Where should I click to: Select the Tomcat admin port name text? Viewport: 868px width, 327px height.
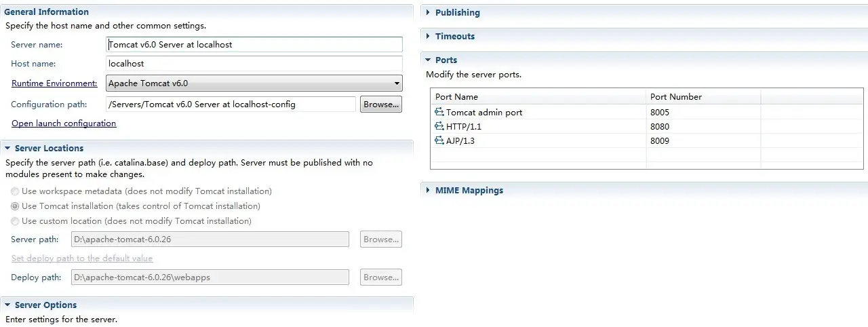pyautogui.click(x=484, y=113)
